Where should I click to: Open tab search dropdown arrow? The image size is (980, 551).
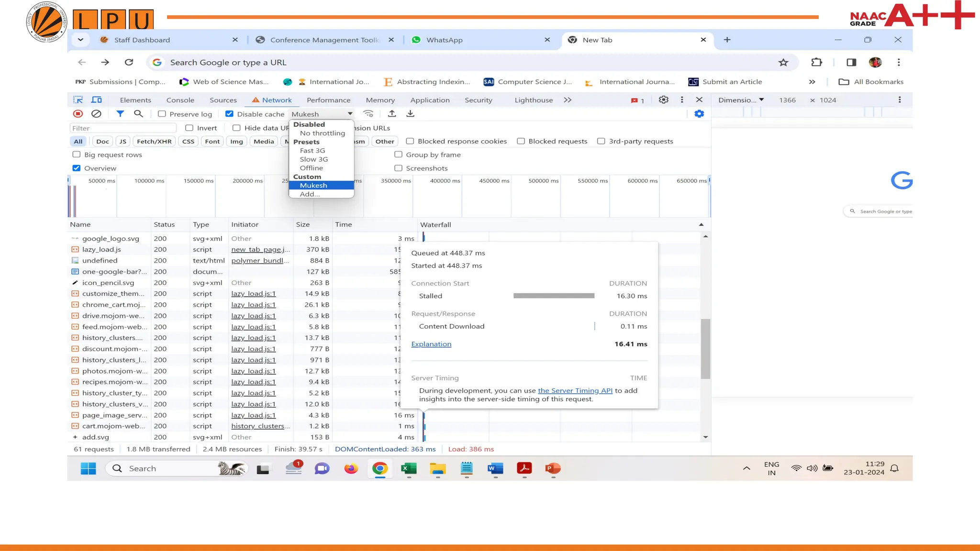tap(80, 40)
